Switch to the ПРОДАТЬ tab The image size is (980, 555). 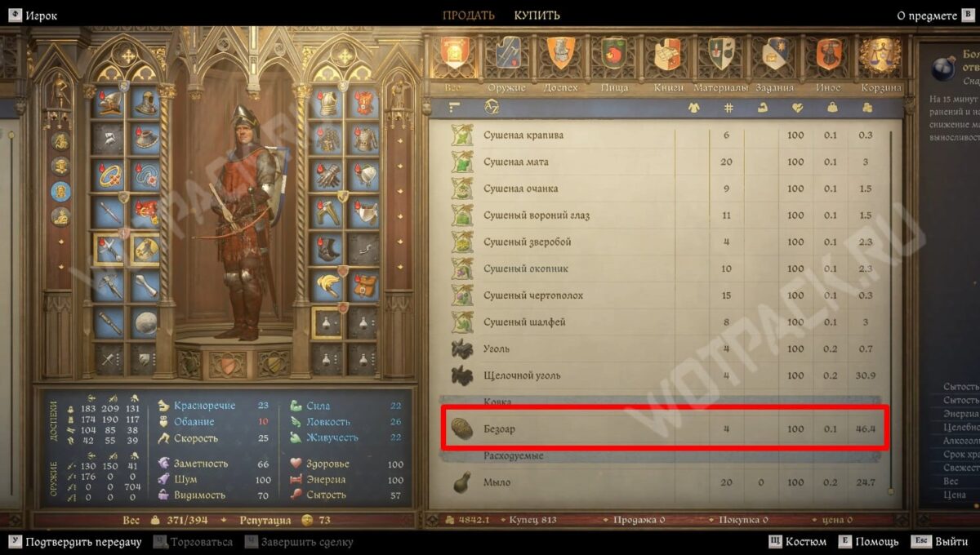pos(469,16)
